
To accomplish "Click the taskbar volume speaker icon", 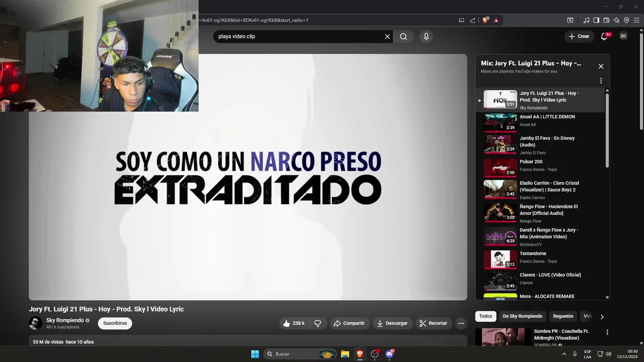I will click(608, 354).
